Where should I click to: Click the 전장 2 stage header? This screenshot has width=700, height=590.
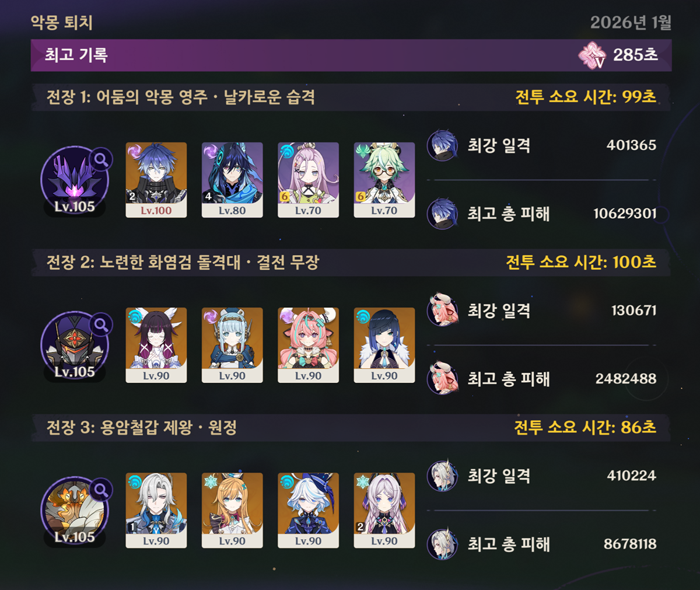click(351, 262)
